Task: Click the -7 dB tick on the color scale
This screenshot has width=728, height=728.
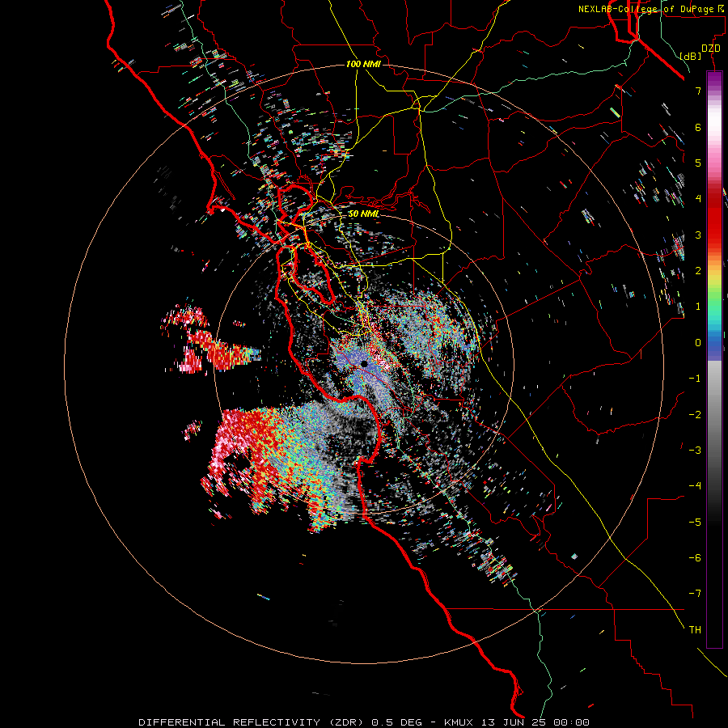Action: click(695, 594)
